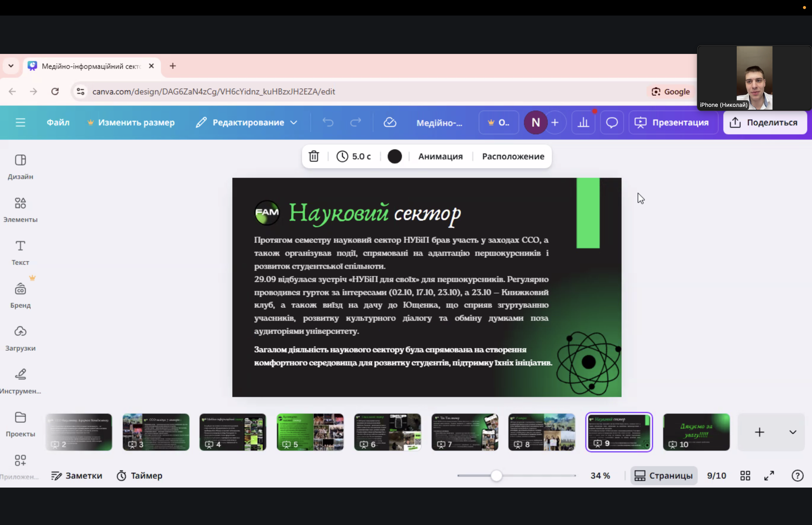Screen dimensions: 812x525
Task: Delete the page with the trash icon
Action: pos(314,157)
